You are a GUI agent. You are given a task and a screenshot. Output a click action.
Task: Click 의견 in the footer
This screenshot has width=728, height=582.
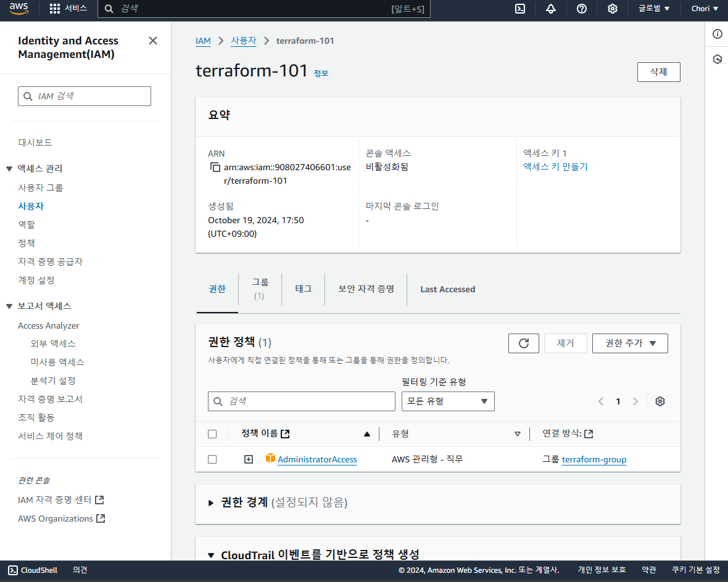(x=80, y=570)
